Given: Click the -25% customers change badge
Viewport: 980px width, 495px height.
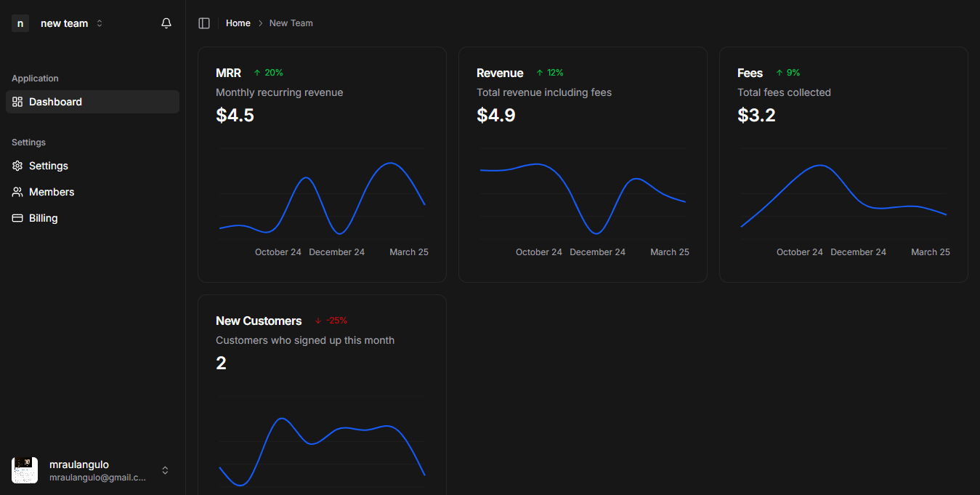Looking at the screenshot, I should tap(331, 321).
